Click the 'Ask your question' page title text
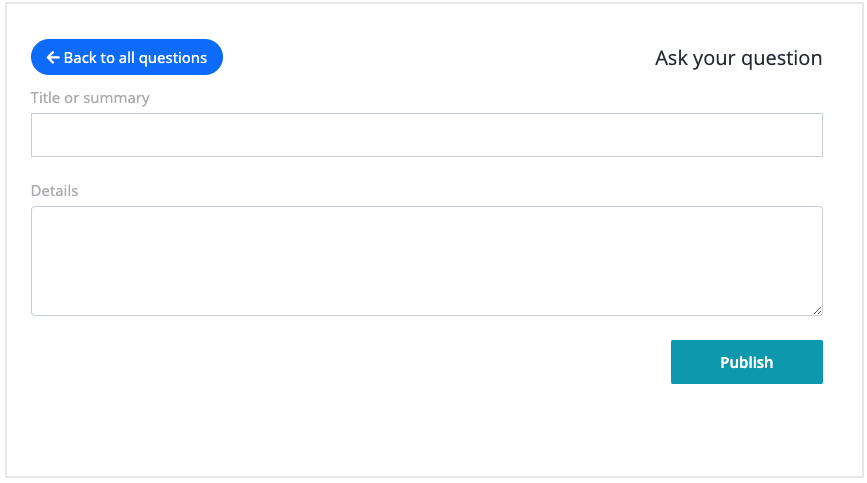This screenshot has width=867, height=483. point(738,58)
